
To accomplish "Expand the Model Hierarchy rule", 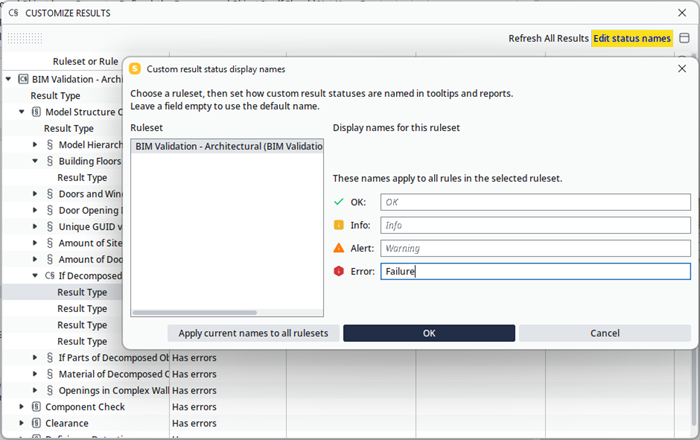I will pyautogui.click(x=35, y=145).
